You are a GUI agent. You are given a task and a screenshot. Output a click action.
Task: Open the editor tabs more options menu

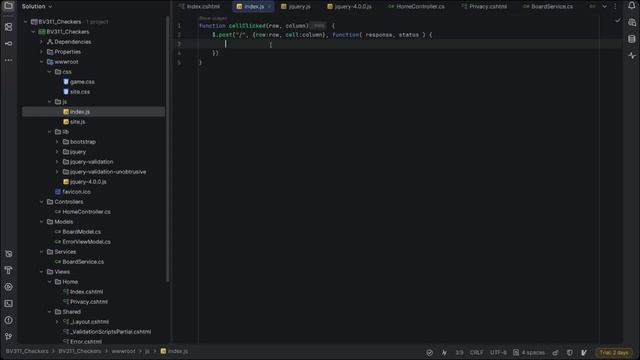[615, 7]
